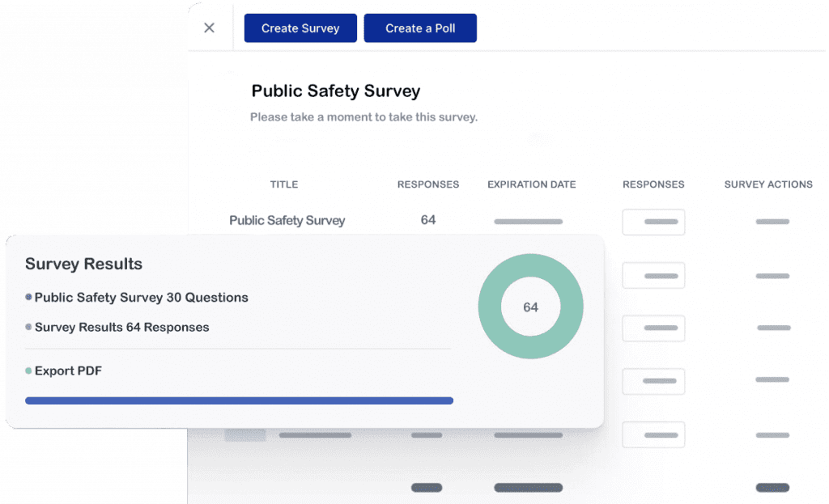Image resolution: width=829 pixels, height=504 pixels.
Task: Click the bullet beside Survey Results 64 Responses
Action: coord(29,327)
